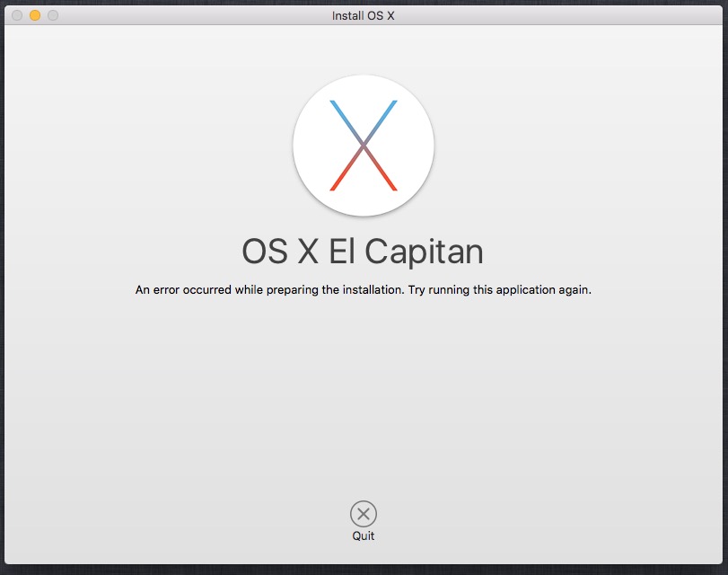728x575 pixels.
Task: Minimize the Install OS X window
Action: point(35,15)
